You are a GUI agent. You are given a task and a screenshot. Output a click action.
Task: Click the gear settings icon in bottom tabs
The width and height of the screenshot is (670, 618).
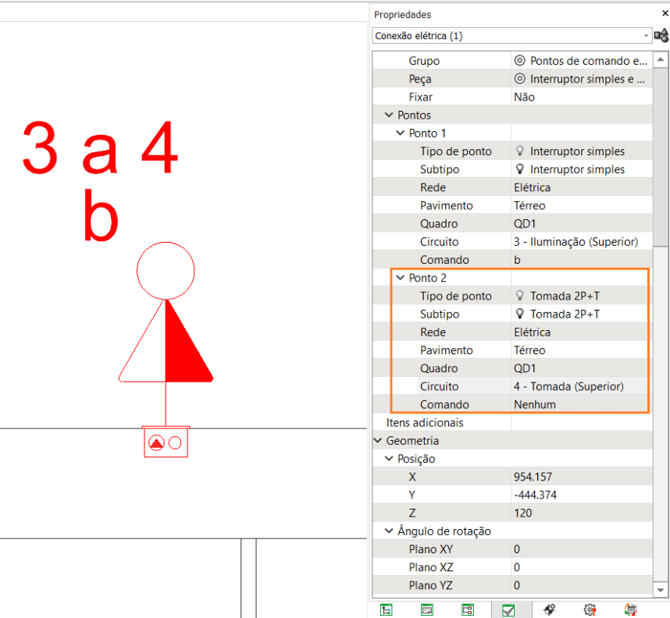(x=590, y=609)
